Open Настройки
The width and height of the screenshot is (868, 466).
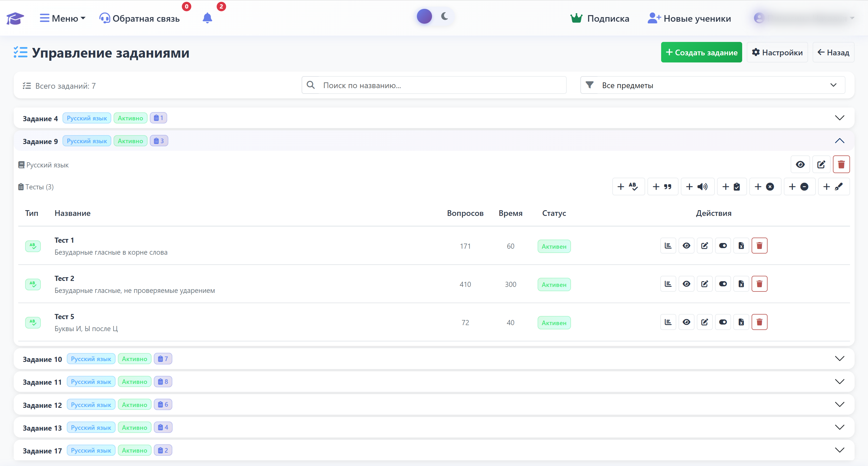[777, 52]
